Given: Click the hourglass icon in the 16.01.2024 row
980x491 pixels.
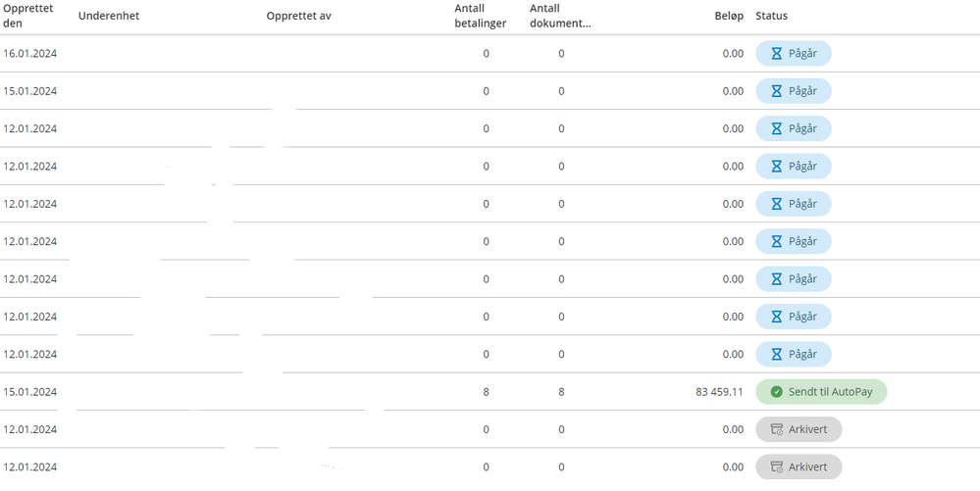Looking at the screenshot, I should pyautogui.click(x=776, y=54).
